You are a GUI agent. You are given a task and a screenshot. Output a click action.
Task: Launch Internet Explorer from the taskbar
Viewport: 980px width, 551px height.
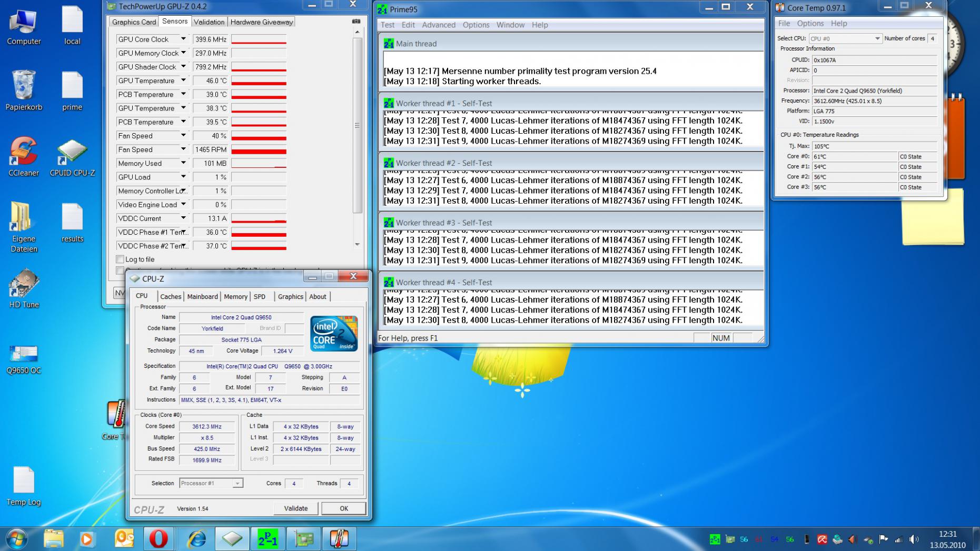point(197,539)
